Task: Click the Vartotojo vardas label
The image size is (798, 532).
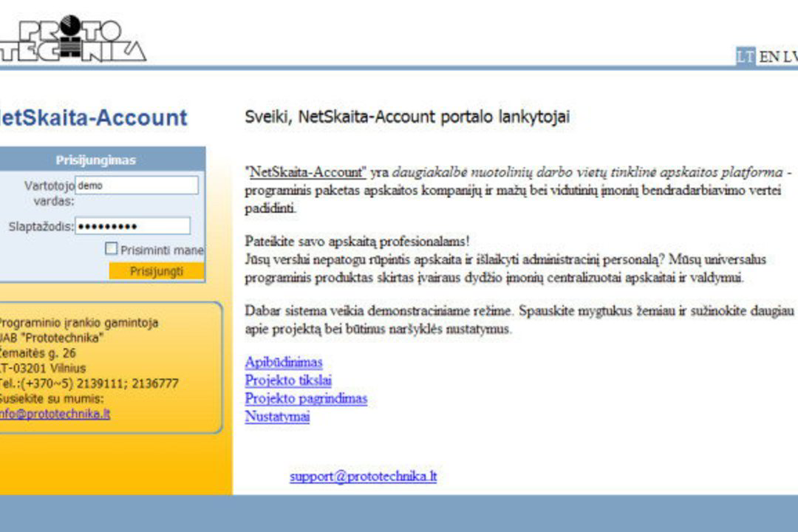Action: 50,193
